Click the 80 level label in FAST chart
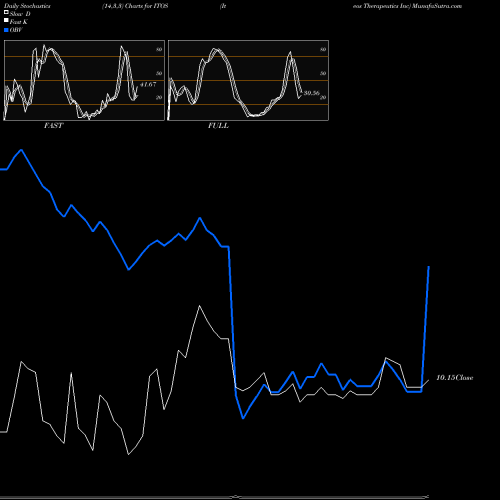Screen dimensions: 500x500 point(159,49)
